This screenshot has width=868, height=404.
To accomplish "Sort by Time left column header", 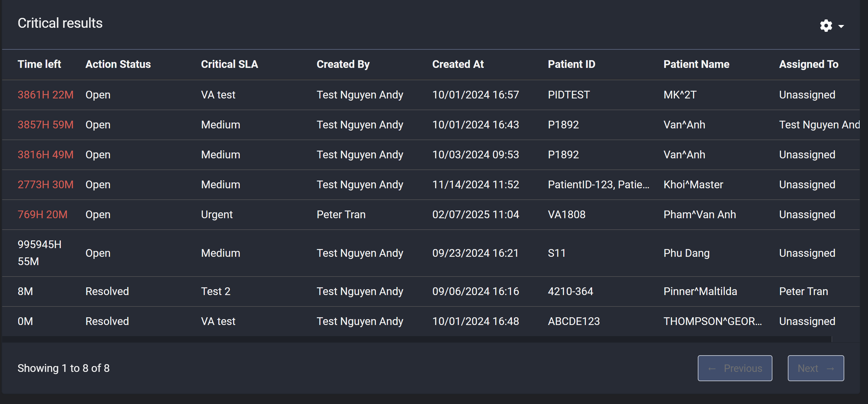I will [39, 64].
